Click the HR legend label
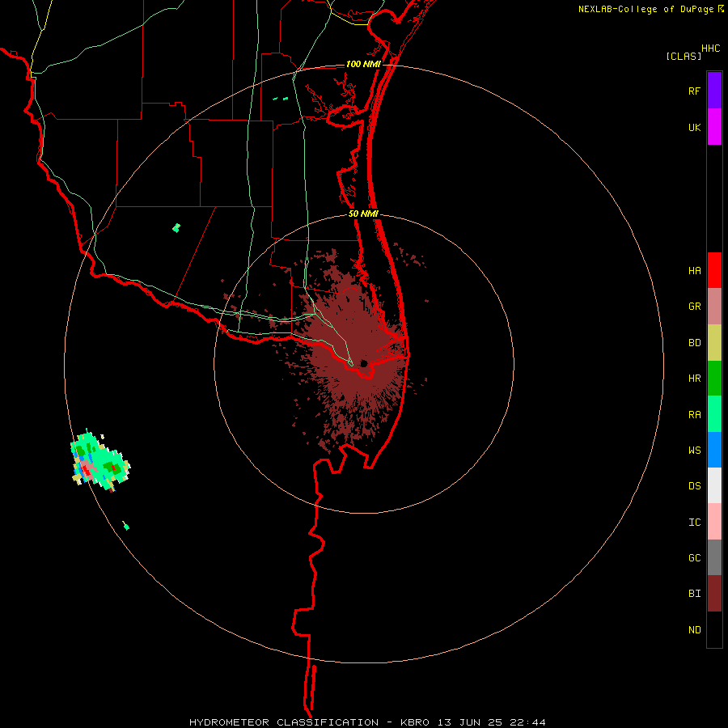728x728 pixels. (x=694, y=379)
